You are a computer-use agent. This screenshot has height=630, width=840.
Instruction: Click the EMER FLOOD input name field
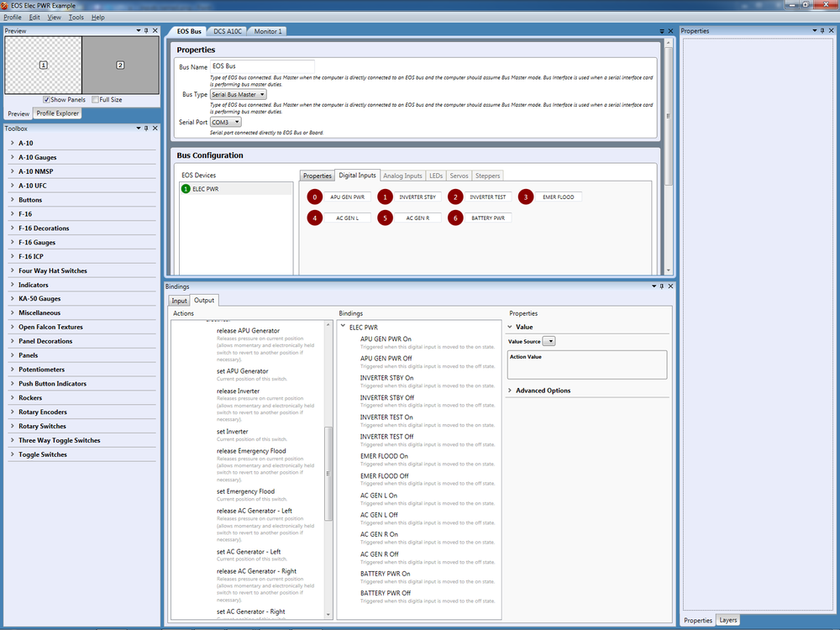coord(559,197)
